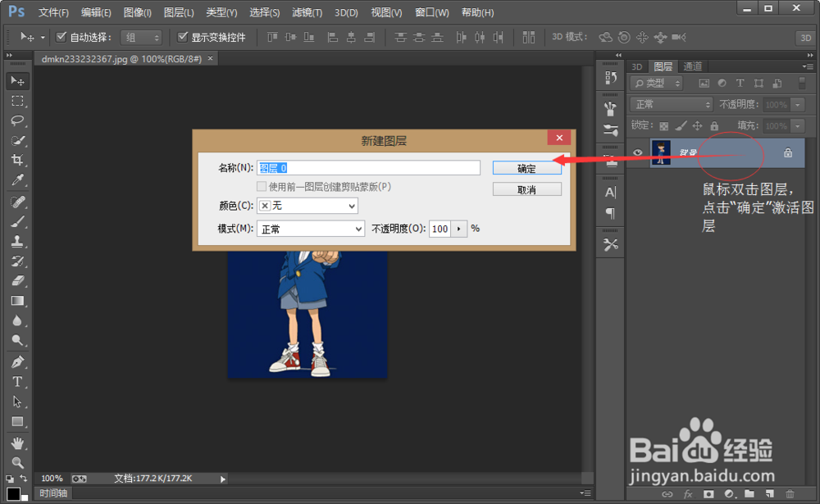The height and width of the screenshot is (504, 820).
Task: Open the 模式 dropdown in dialog
Action: pyautogui.click(x=311, y=229)
